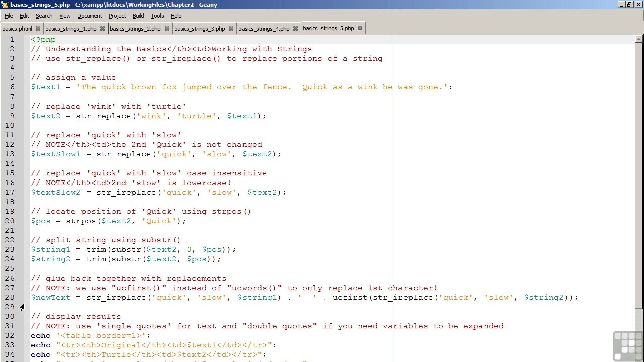644x362 pixels.
Task: Open the Edit menu
Action: click(x=24, y=16)
